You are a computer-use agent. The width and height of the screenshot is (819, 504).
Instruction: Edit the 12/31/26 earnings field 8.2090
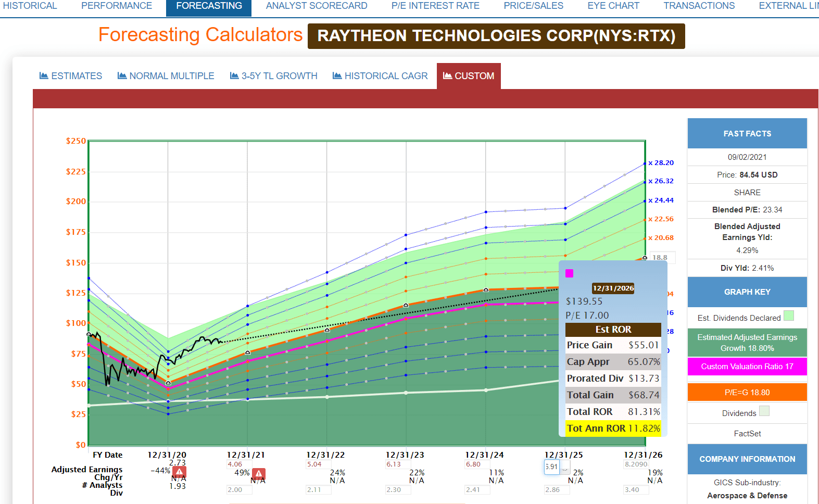(x=636, y=464)
